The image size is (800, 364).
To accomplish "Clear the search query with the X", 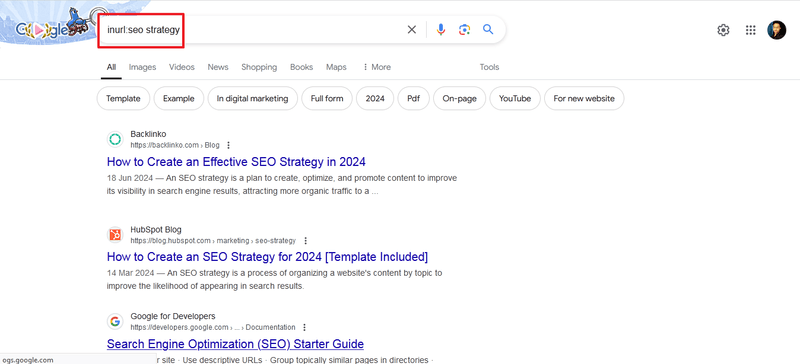I will point(412,30).
